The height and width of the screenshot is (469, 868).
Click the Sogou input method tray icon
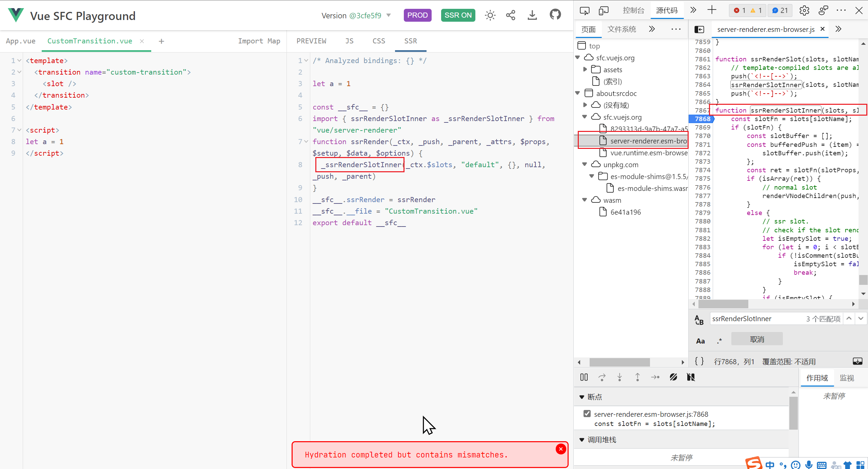tap(754, 464)
